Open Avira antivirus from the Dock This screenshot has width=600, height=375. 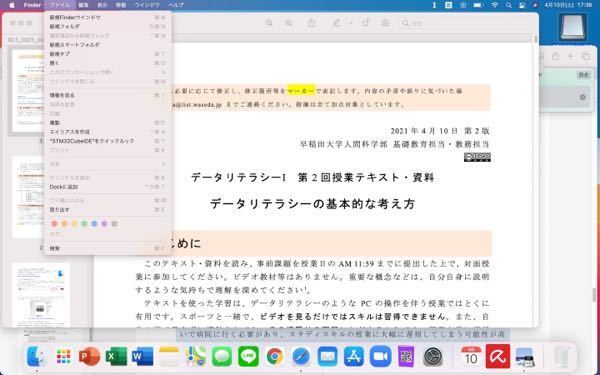(498, 356)
